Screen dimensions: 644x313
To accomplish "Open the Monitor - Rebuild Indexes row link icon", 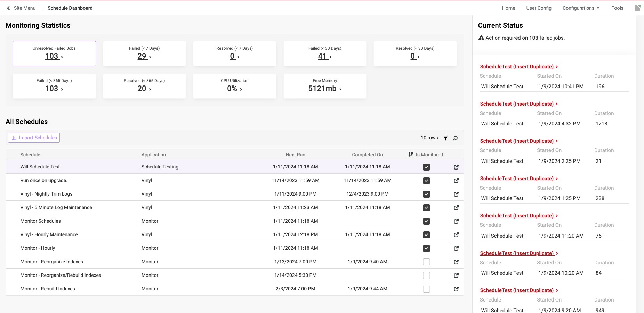I will pyautogui.click(x=456, y=289).
